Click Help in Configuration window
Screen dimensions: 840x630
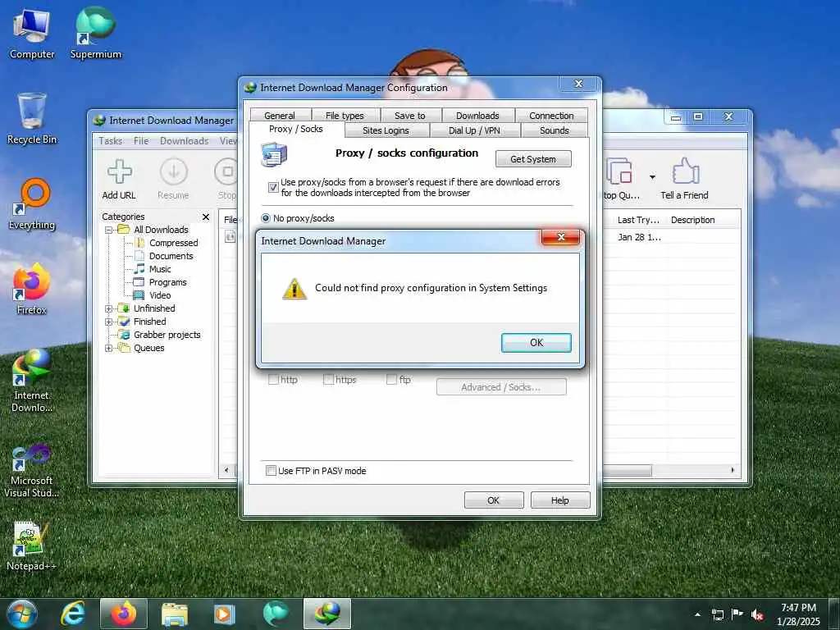pyautogui.click(x=559, y=500)
